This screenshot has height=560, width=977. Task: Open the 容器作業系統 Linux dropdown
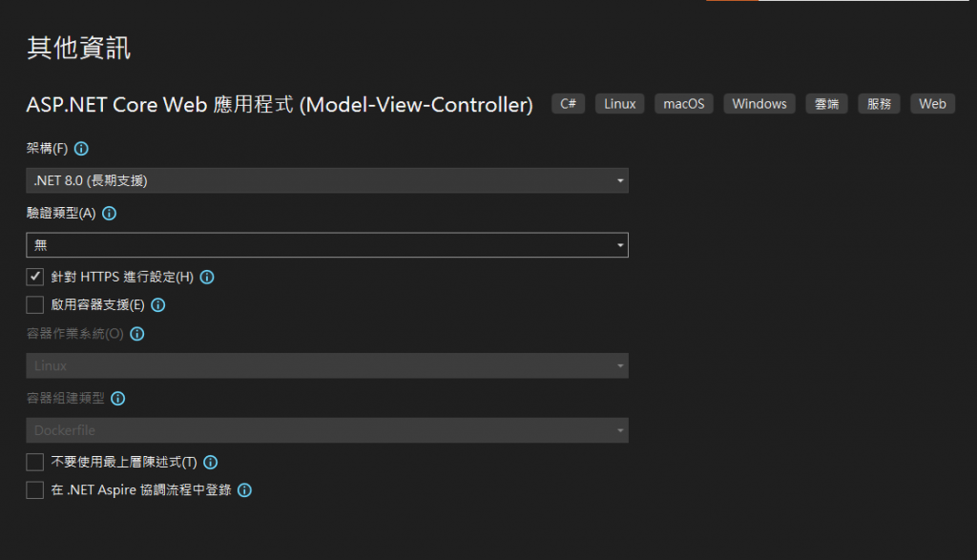click(x=326, y=365)
